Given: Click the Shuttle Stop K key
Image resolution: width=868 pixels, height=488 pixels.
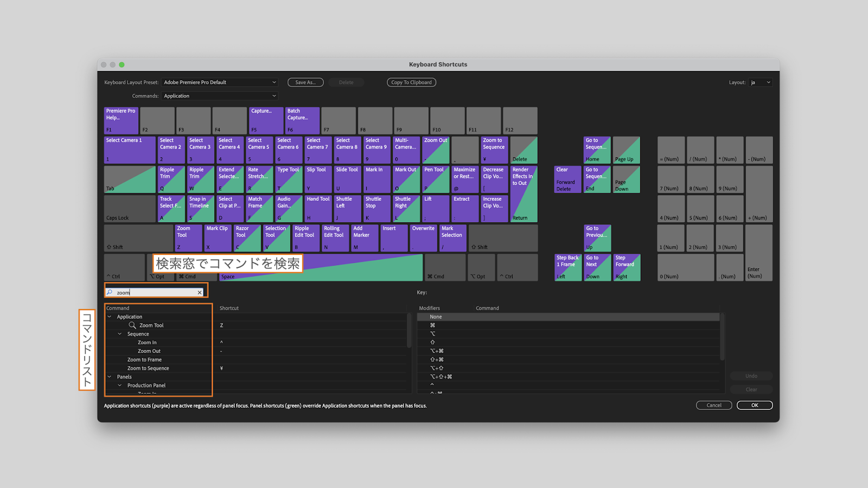Looking at the screenshot, I should tap(377, 209).
